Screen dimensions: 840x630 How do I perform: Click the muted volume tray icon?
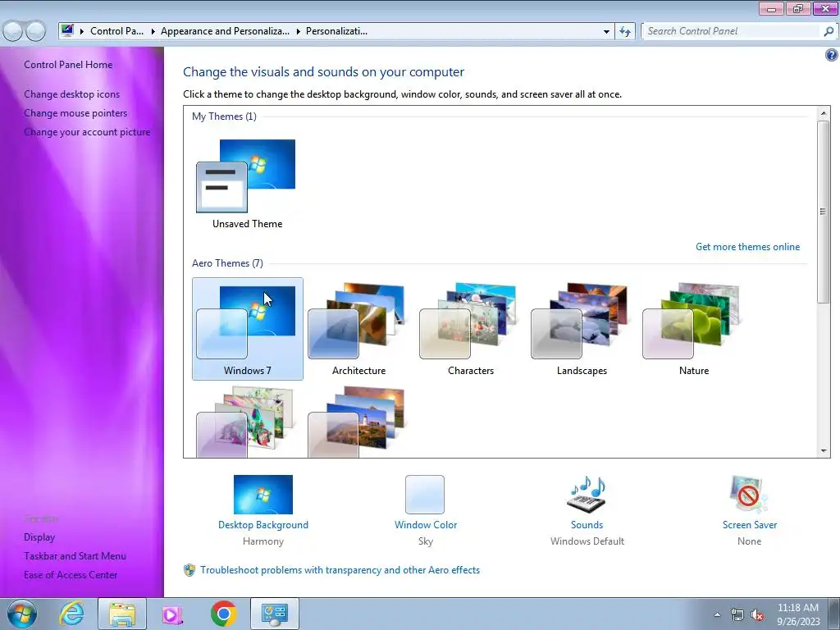click(x=757, y=615)
